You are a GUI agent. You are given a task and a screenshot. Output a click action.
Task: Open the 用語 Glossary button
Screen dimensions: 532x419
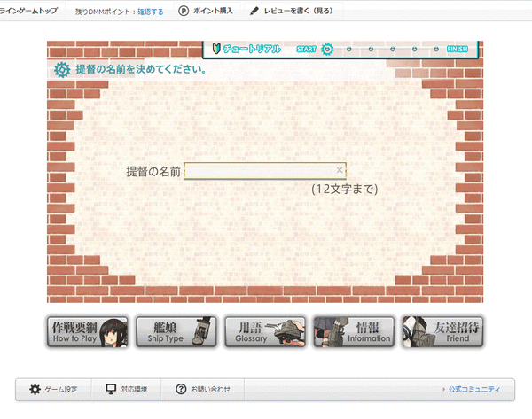coord(265,332)
